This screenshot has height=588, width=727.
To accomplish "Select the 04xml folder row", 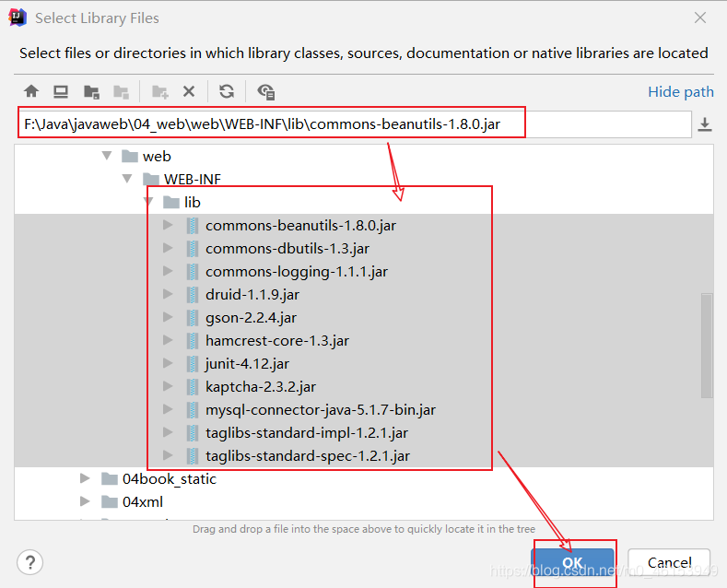I will pyautogui.click(x=364, y=501).
